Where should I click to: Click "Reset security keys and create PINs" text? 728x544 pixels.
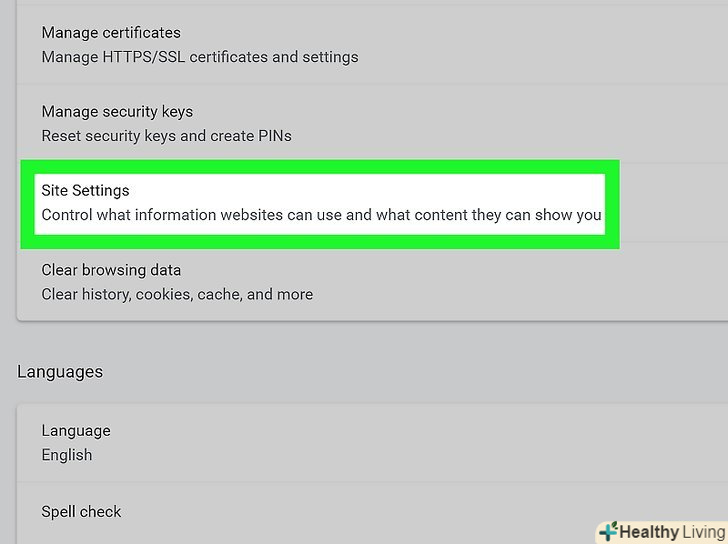pos(166,135)
